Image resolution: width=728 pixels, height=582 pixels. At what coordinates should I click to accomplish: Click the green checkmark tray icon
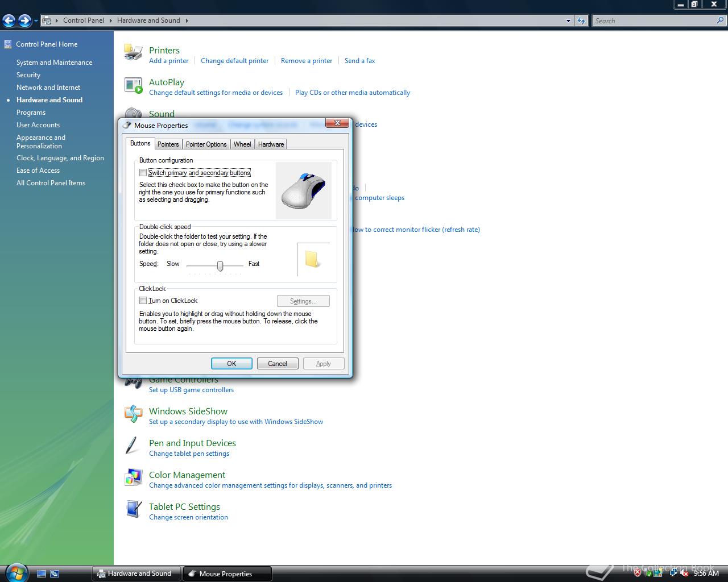648,573
